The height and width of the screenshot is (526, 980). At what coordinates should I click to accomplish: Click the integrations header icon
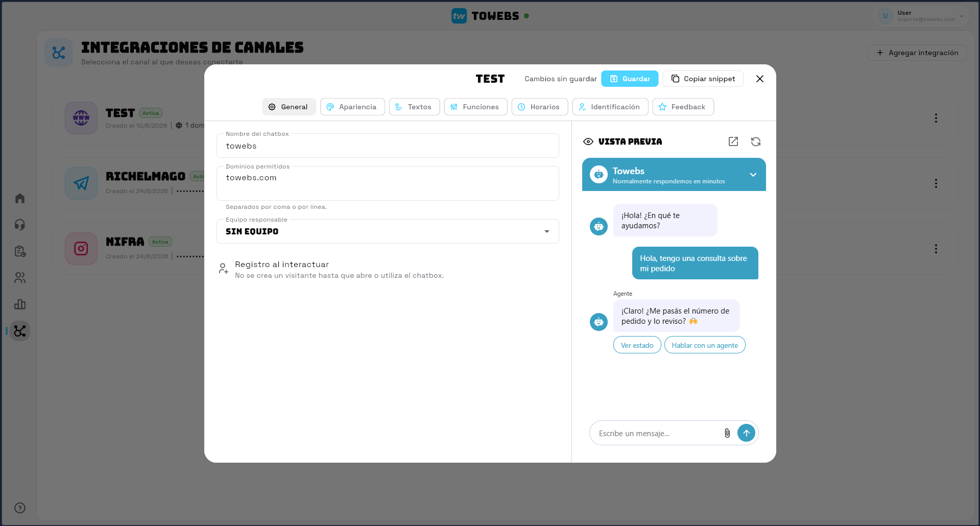tap(59, 53)
